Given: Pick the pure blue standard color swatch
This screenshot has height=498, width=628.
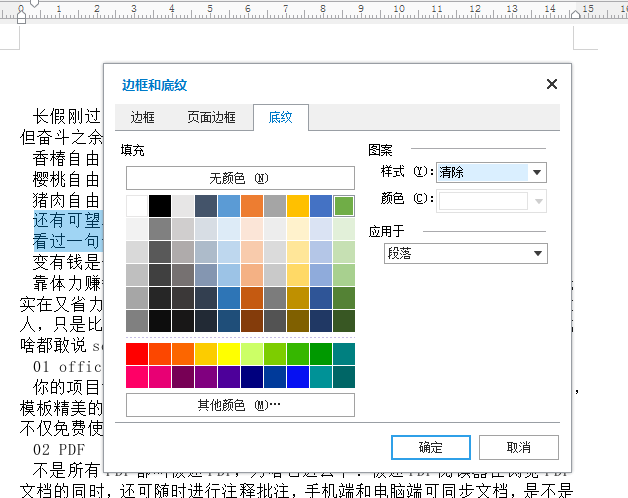Looking at the screenshot, I should (298, 377).
